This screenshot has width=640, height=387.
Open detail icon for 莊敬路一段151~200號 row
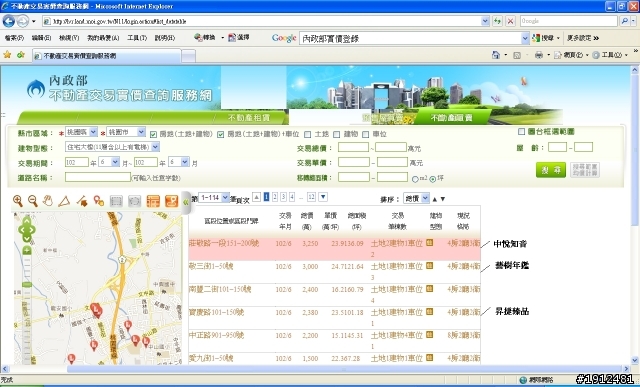click(x=429, y=242)
